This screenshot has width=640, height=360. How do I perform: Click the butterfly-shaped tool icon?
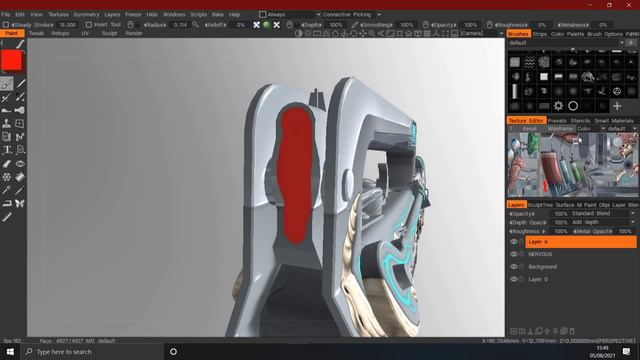(20, 203)
